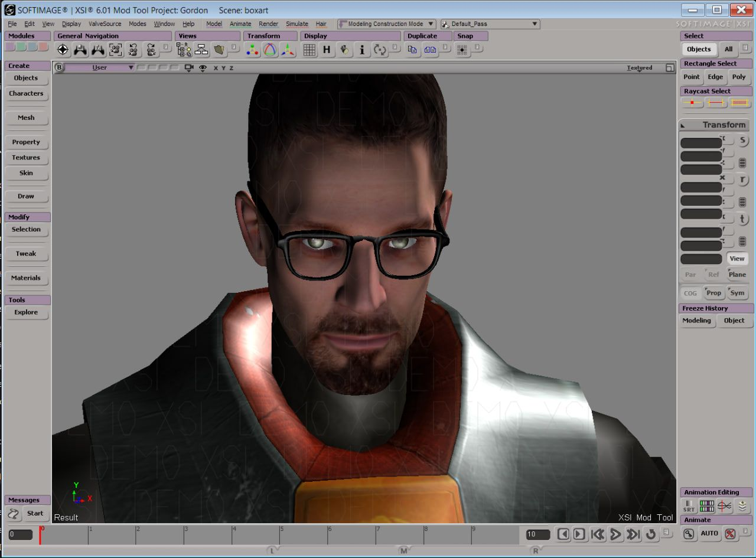Open the Textured display mode menu
This screenshot has width=756, height=558.
click(639, 68)
